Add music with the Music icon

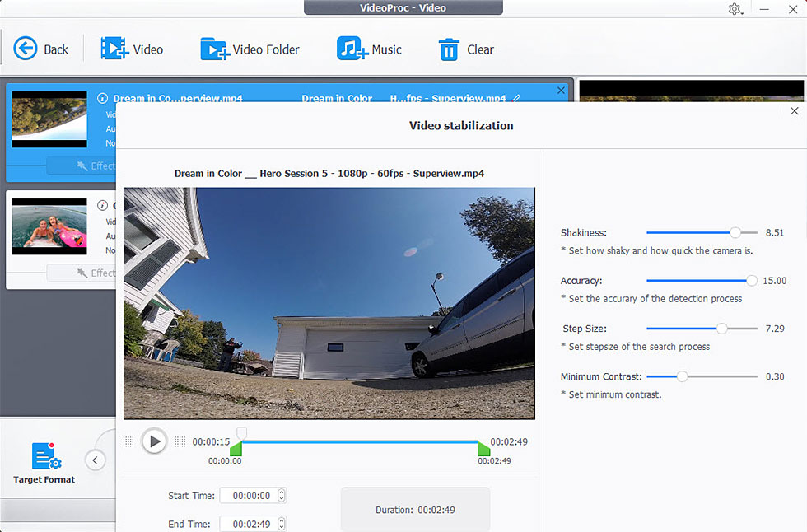point(352,49)
